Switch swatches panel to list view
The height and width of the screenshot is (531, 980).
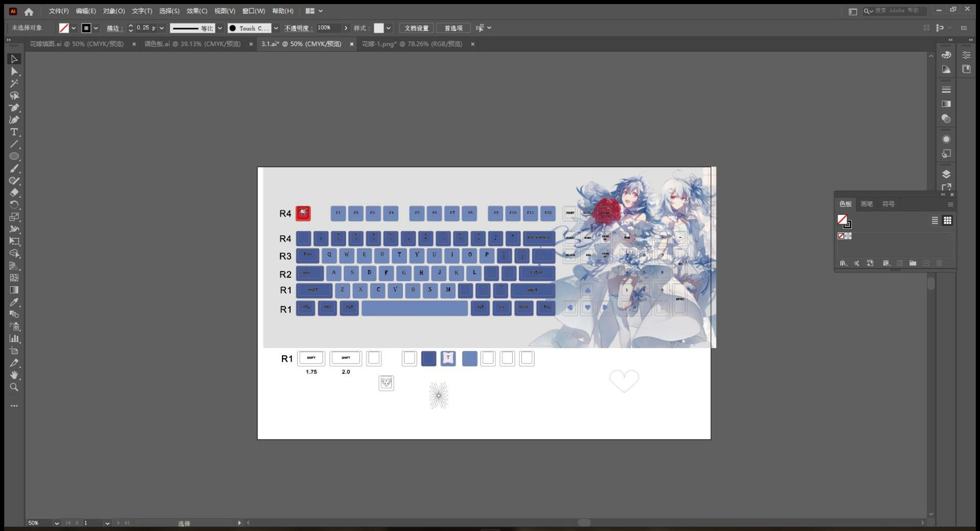tap(935, 220)
